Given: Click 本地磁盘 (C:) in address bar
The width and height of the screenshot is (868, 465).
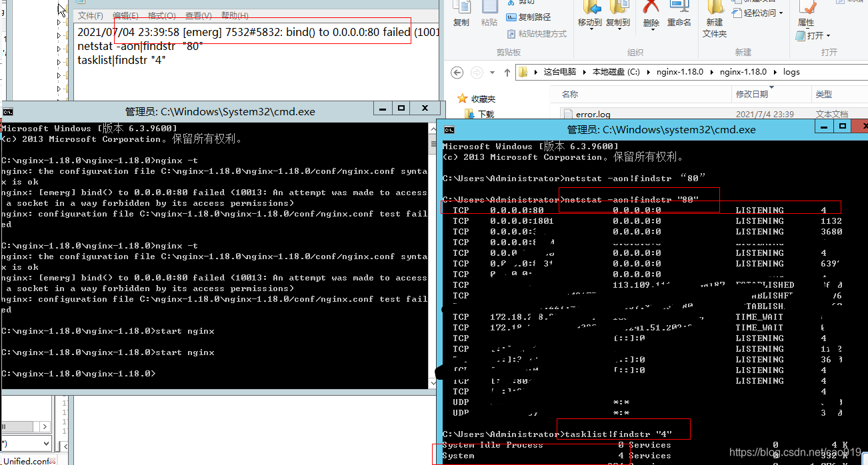Looking at the screenshot, I should point(616,72).
